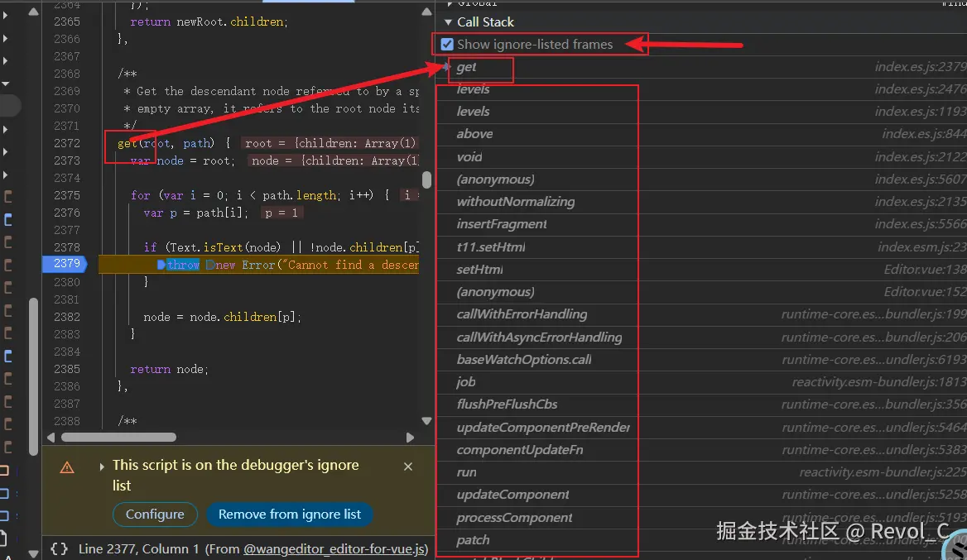Set breakpoint on line number 2382
This screenshot has height=560, width=967.
coord(66,317)
